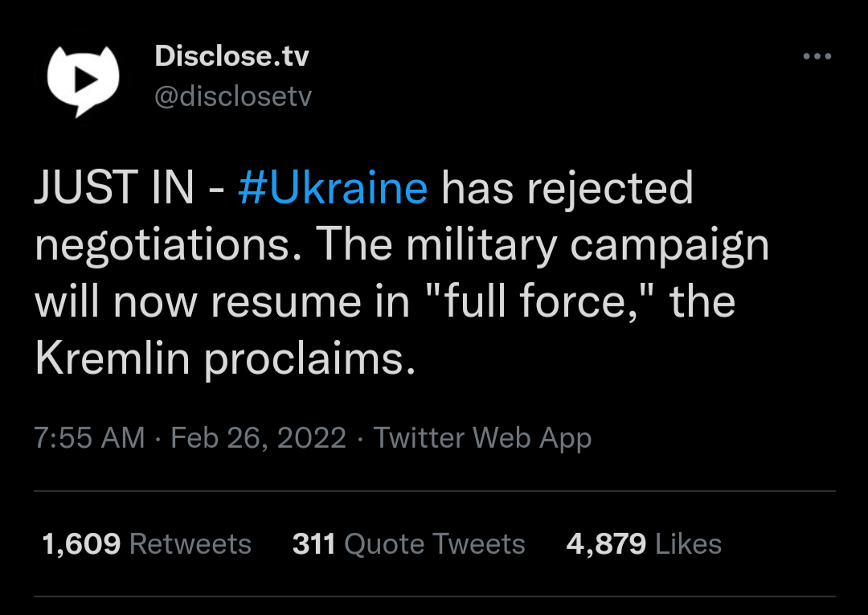Click the words "Kremlin proclaims"
The height and width of the screenshot is (615, 868).
click(x=226, y=360)
